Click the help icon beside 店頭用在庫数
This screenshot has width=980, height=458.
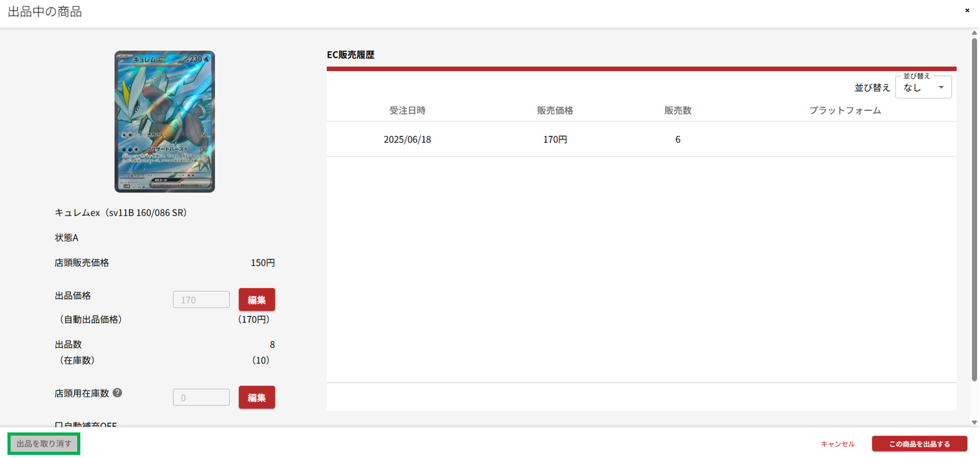tap(118, 393)
